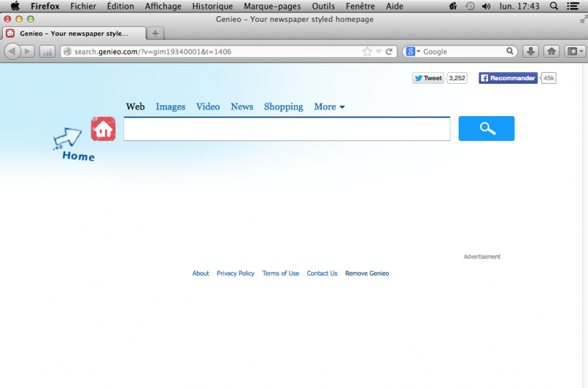Click in the Genieo search input field
Viewport: 588px width, 388px height.
pos(287,129)
